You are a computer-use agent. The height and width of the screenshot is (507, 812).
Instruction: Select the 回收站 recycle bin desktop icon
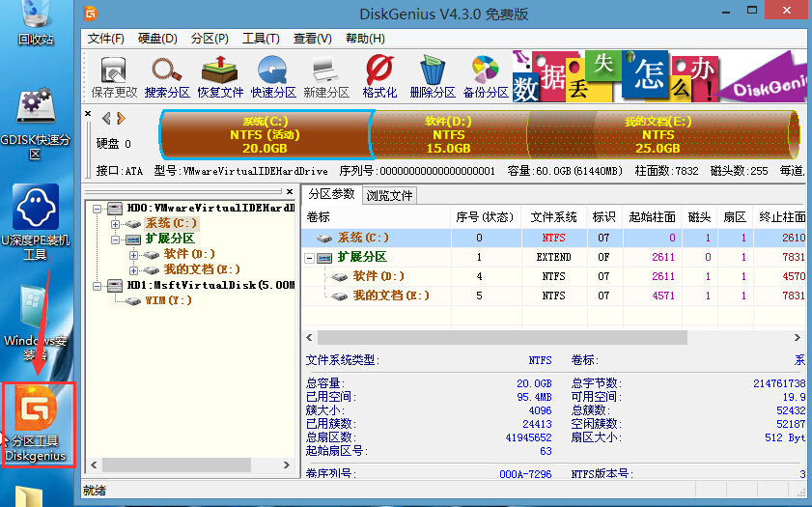35,26
